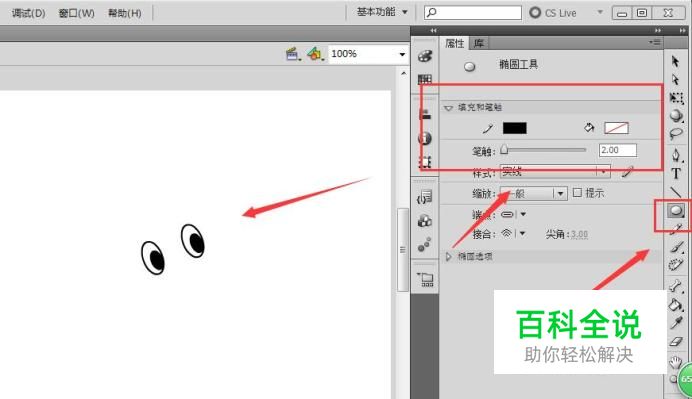Collapse the 填充和笔触 section
692x399 pixels.
point(448,108)
